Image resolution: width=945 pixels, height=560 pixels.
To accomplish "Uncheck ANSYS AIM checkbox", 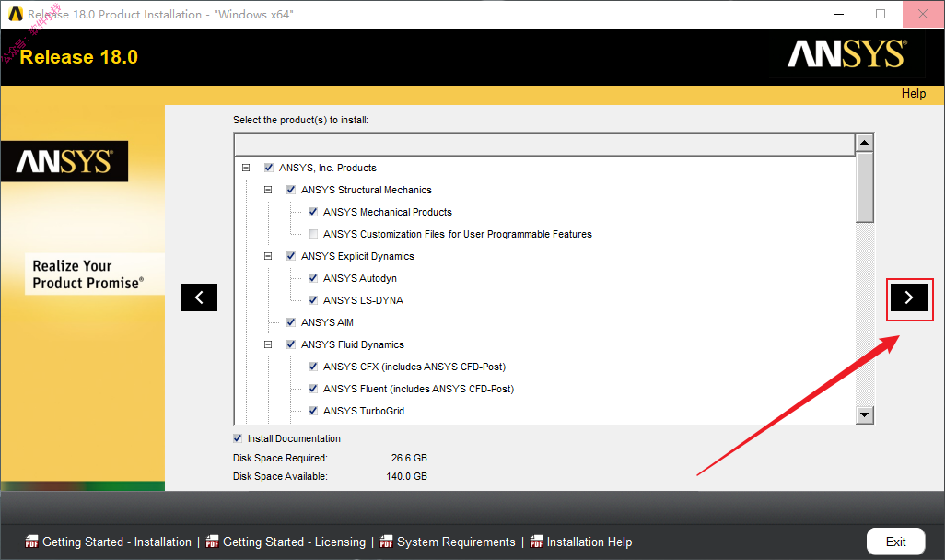I will point(291,322).
